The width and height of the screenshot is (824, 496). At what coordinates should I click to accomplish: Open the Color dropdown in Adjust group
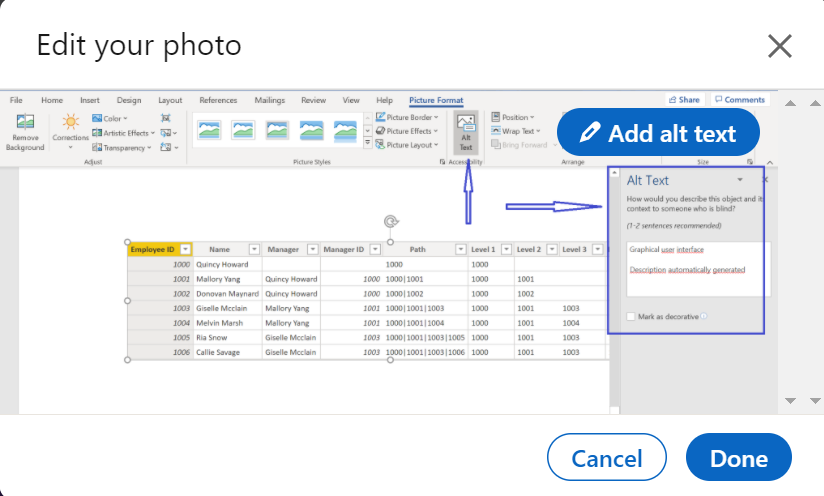click(110, 118)
